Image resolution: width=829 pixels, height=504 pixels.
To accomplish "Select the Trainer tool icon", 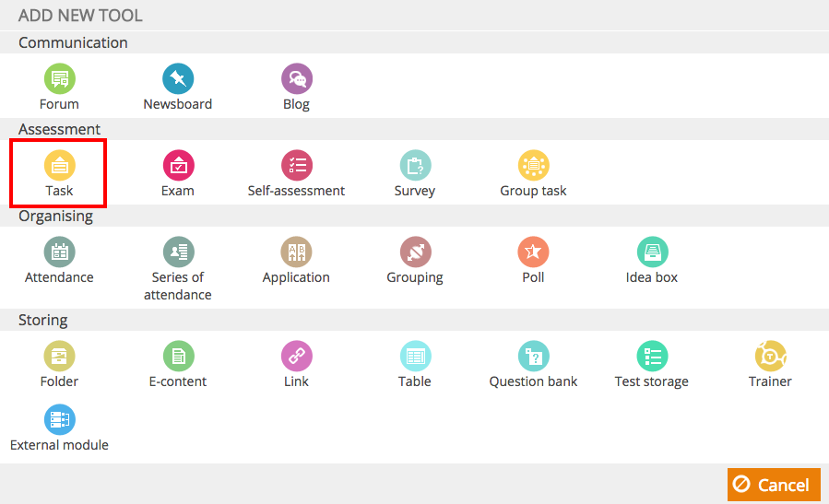I will coord(770,356).
